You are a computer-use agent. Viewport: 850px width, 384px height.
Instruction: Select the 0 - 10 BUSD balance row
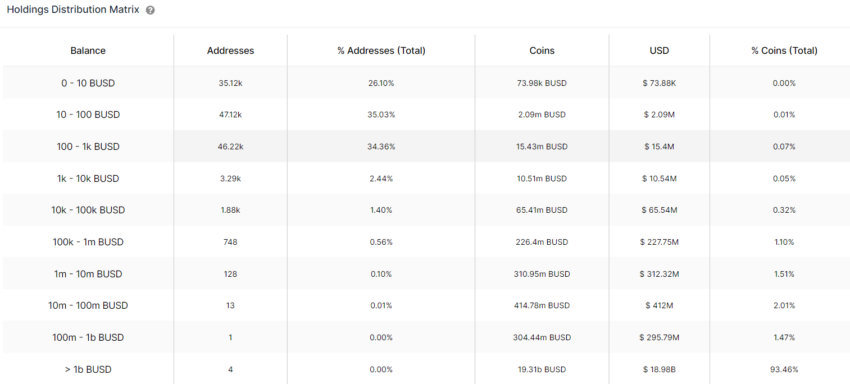click(x=425, y=83)
